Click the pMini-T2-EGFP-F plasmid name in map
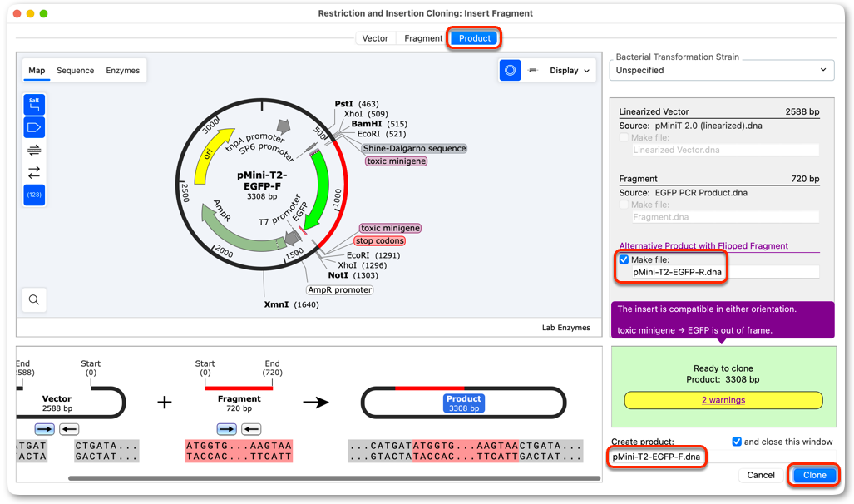854x504 pixels. point(262,180)
